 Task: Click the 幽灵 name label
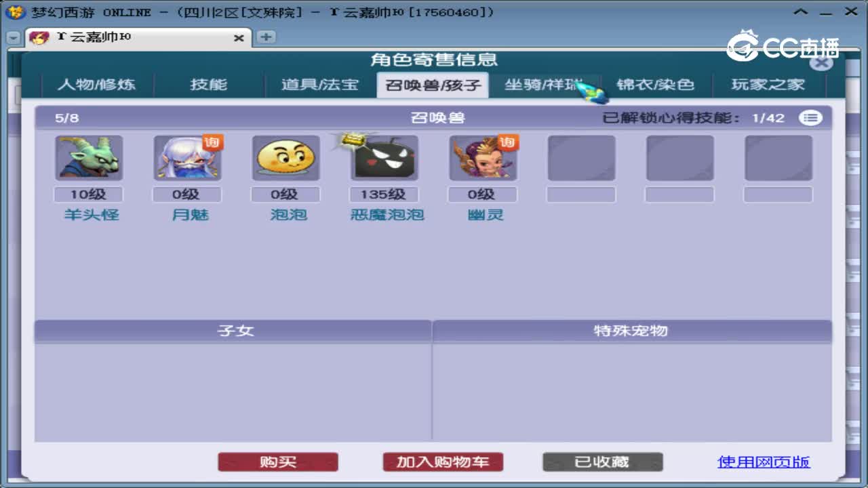tap(486, 215)
